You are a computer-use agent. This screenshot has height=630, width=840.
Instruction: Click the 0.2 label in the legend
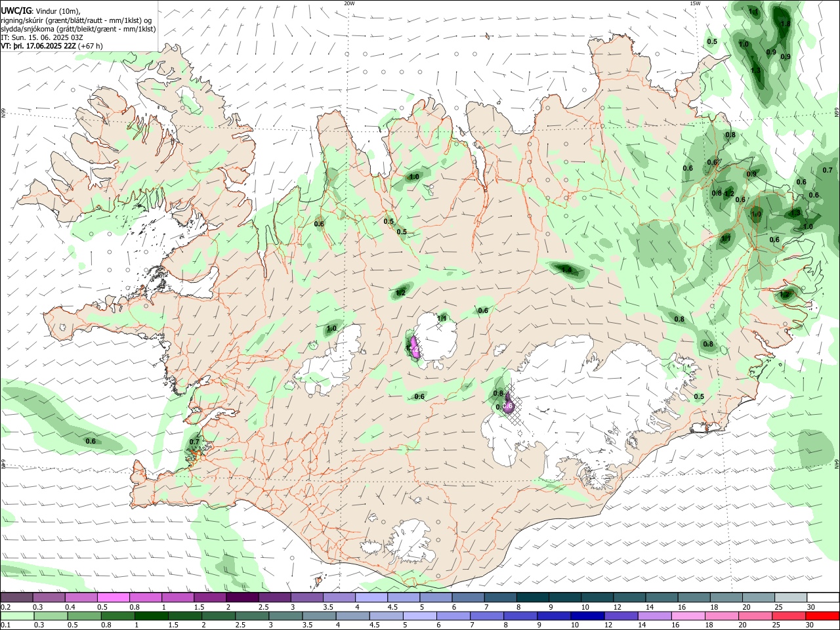click(5, 607)
